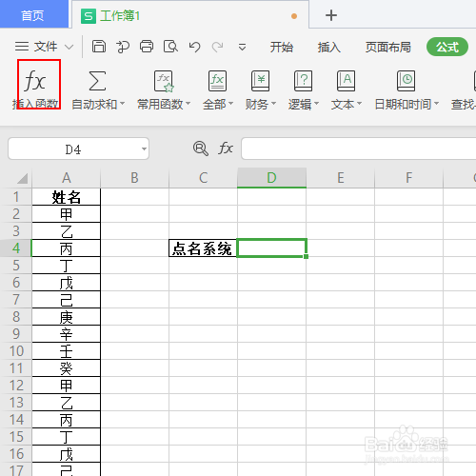
Task: Select row 10 header
Action: pyautogui.click(x=16, y=350)
